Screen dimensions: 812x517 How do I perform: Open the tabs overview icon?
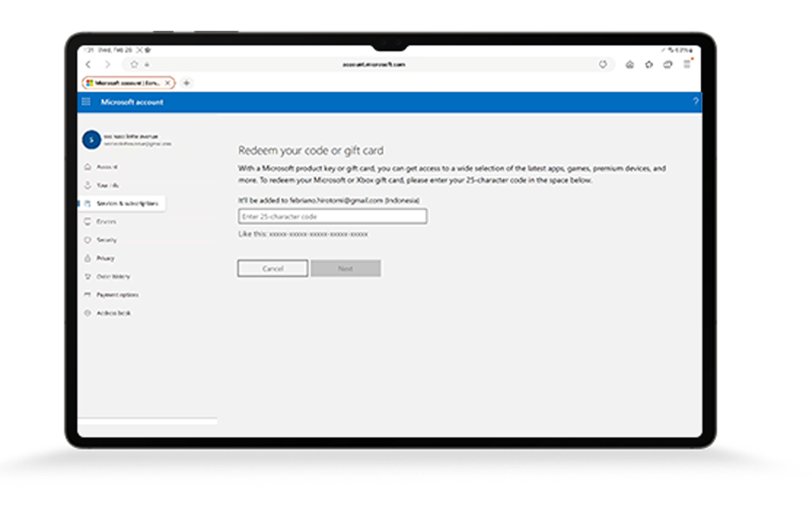coord(667,65)
